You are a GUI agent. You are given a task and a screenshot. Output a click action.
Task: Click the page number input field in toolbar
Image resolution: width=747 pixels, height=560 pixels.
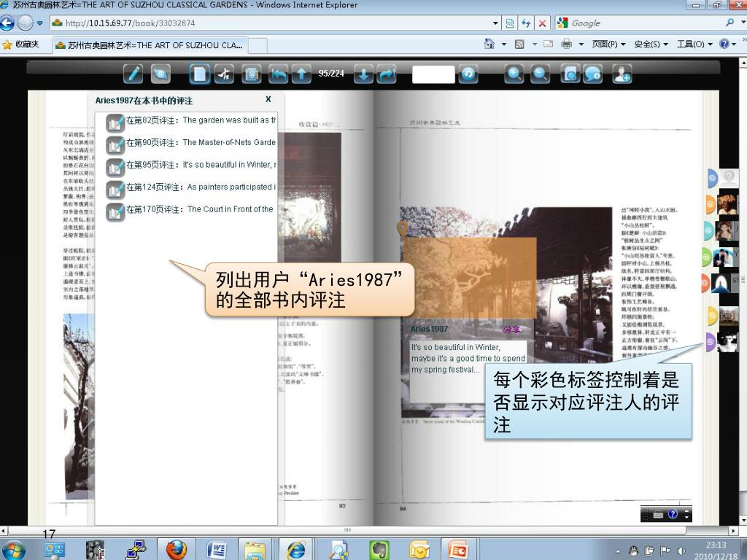[x=433, y=74]
